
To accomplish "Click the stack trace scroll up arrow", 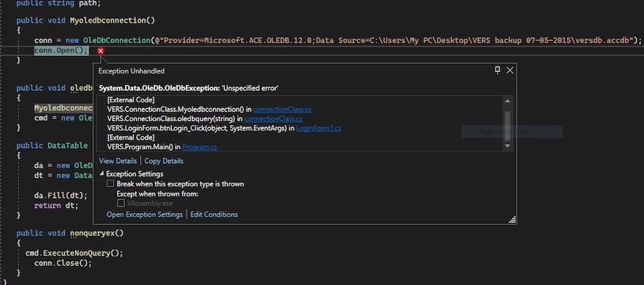I will pyautogui.click(x=507, y=101).
